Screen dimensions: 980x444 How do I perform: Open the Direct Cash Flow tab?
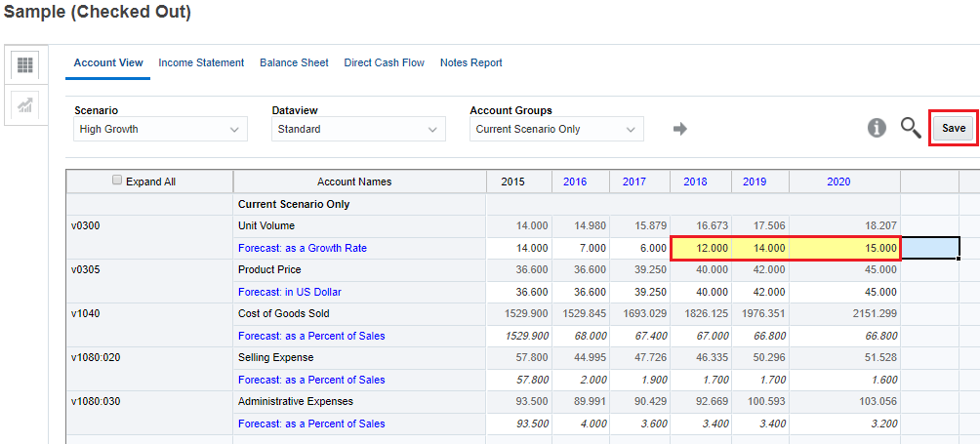click(x=384, y=62)
